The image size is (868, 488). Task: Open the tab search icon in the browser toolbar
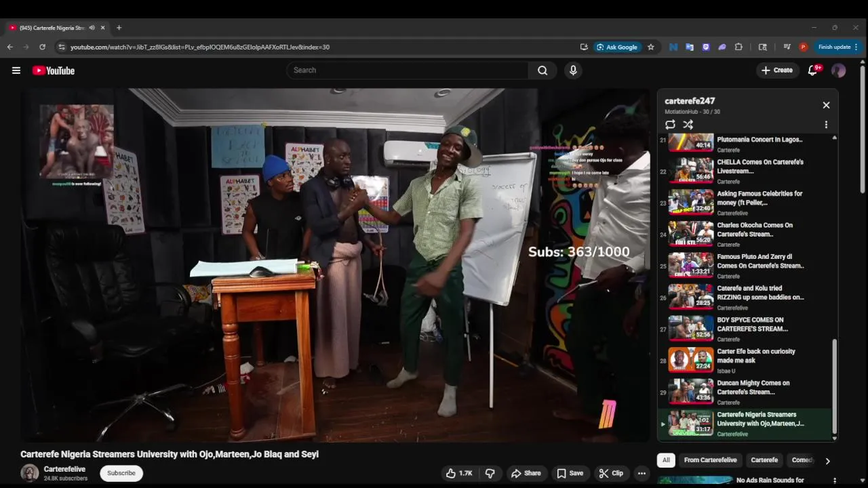(x=763, y=47)
